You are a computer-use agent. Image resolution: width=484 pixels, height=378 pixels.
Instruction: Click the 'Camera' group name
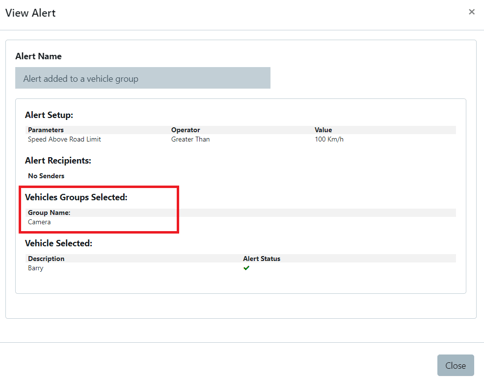(x=39, y=222)
